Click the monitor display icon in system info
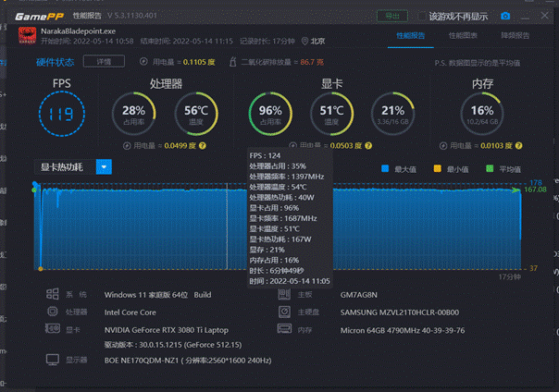 [52, 360]
